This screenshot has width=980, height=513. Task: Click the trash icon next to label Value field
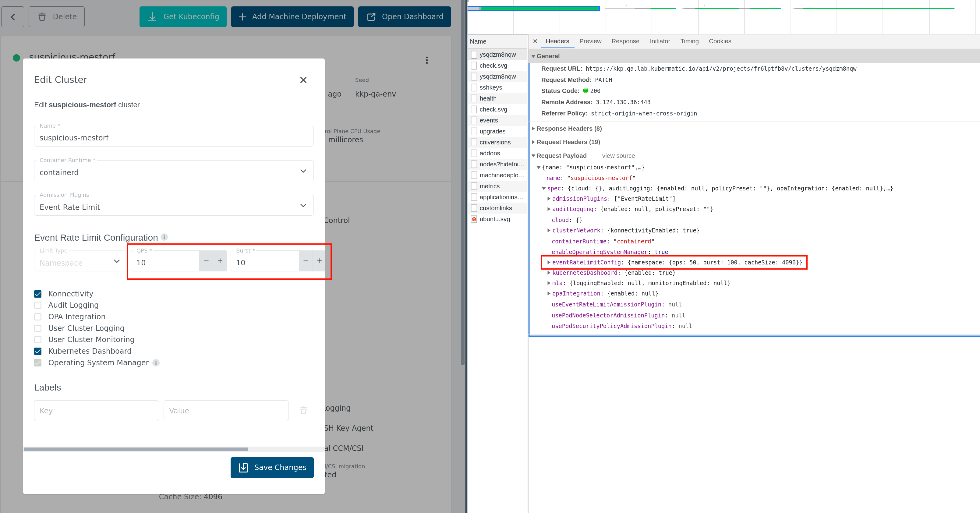[x=303, y=411]
